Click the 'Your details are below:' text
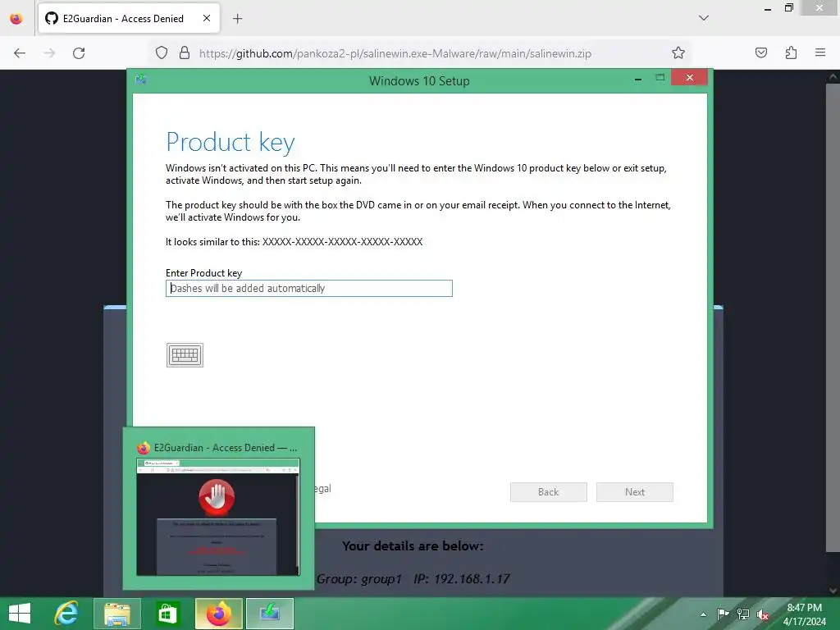Screen dimensions: 840x630 413,546
